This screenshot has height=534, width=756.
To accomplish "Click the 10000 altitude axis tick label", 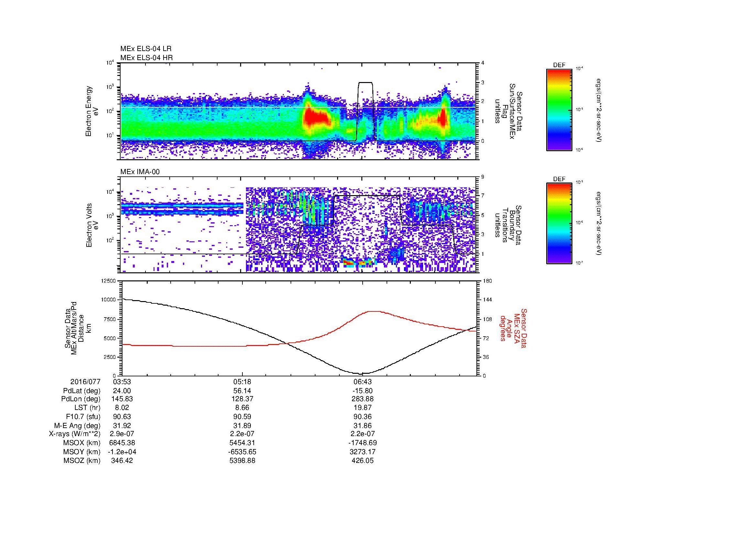I will [108, 300].
